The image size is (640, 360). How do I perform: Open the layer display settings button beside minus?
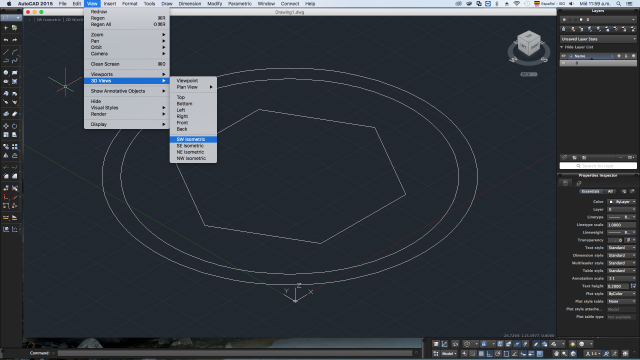point(631,157)
